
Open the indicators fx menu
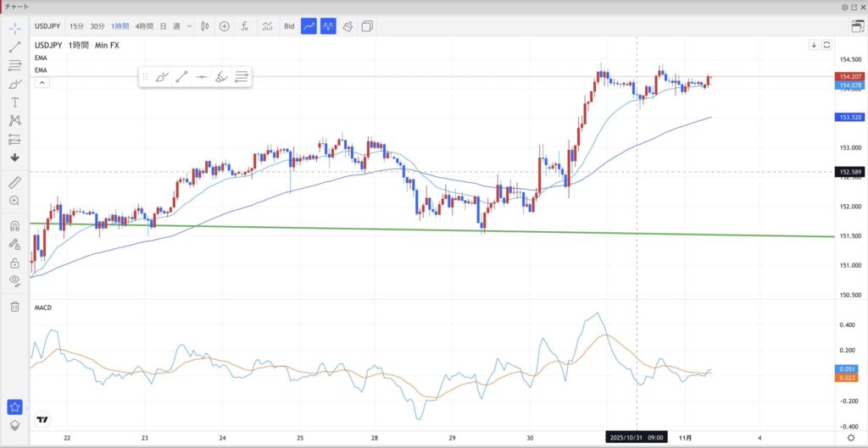pyautogui.click(x=244, y=26)
